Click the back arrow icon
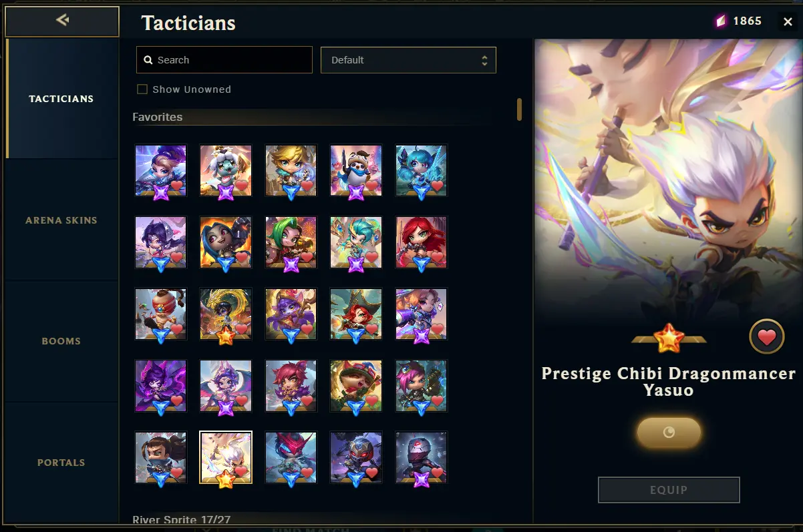The image size is (803, 532). pos(63,20)
